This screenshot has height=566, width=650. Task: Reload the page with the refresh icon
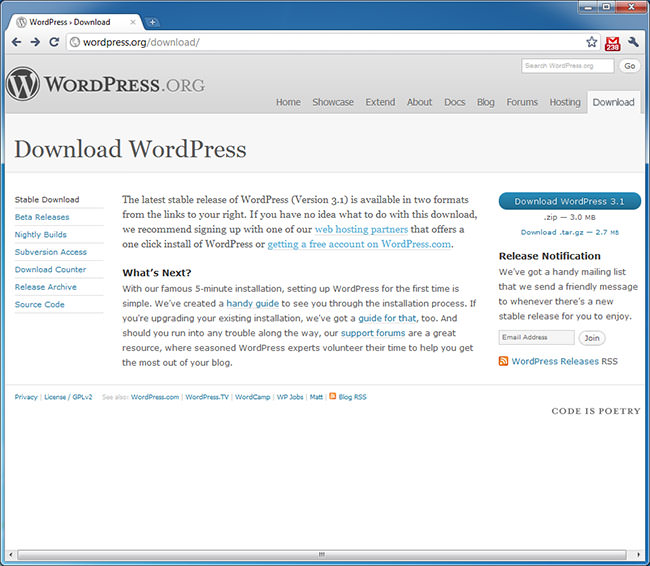54,42
